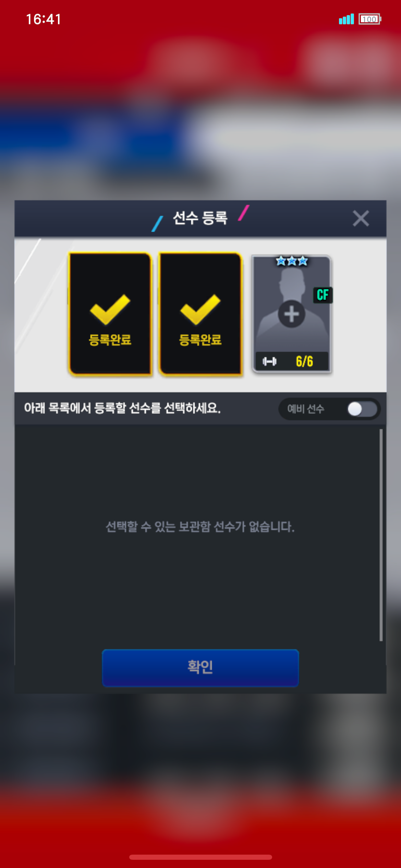The image size is (401, 868).
Task: Click the 선수 등록 title
Action: [200, 218]
